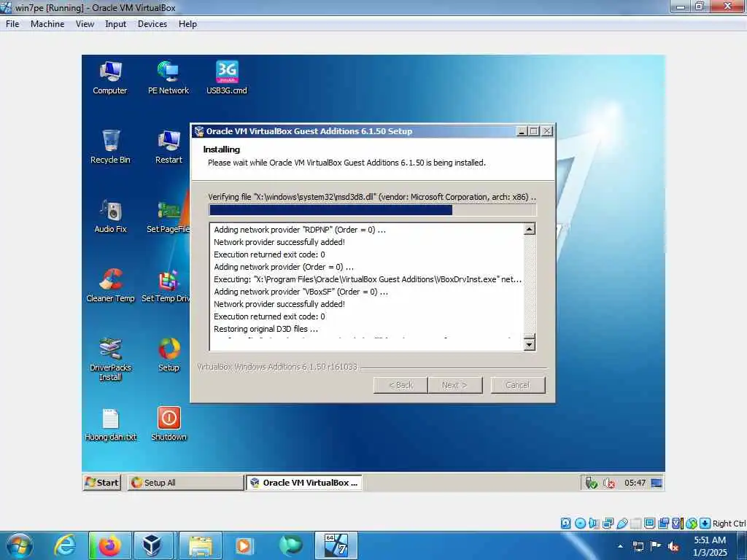The height and width of the screenshot is (560, 747).
Task: Open Internet Explorer from host taskbar
Action: [64, 545]
